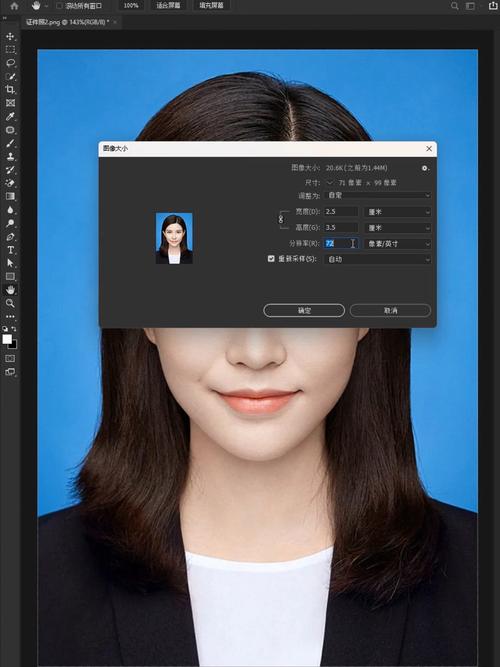Close the 图像大小 dialog
Image resolution: width=500 pixels, height=667 pixels.
click(x=429, y=148)
